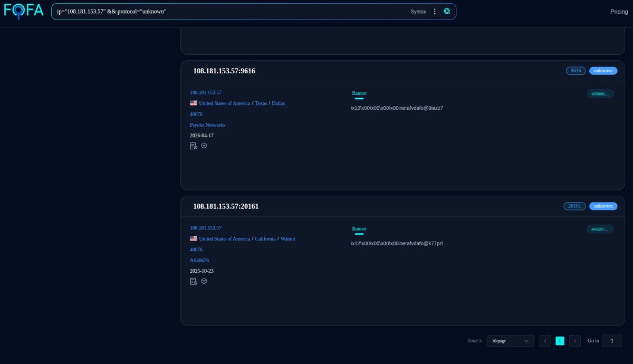
Task: Open the Psychz Networks organization link
Action: [207, 125]
